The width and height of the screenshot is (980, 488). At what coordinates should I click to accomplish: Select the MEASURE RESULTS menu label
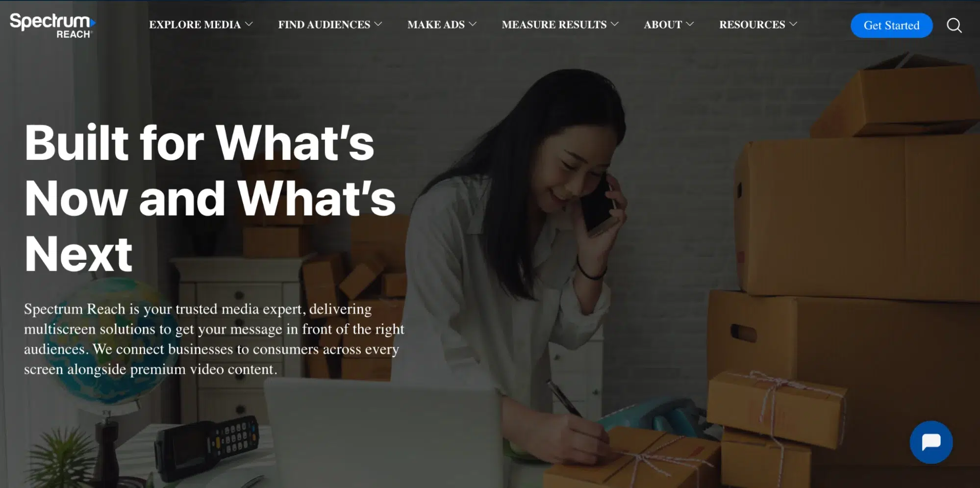(x=554, y=25)
